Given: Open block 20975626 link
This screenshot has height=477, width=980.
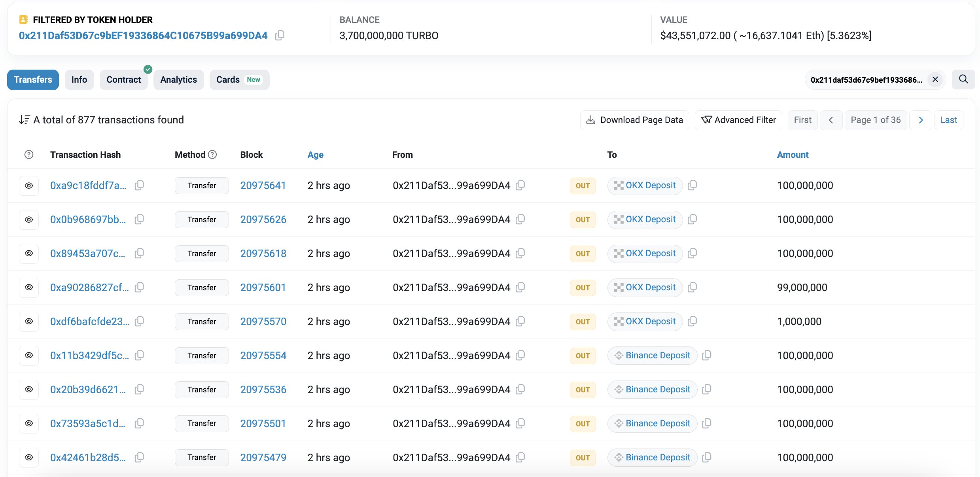Looking at the screenshot, I should (x=263, y=220).
